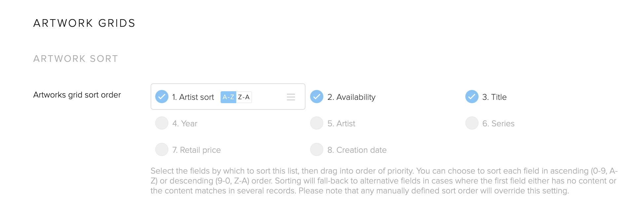This screenshot has height=203, width=644.
Task: Click the "7. Retail price" label text
Action: coord(197,150)
